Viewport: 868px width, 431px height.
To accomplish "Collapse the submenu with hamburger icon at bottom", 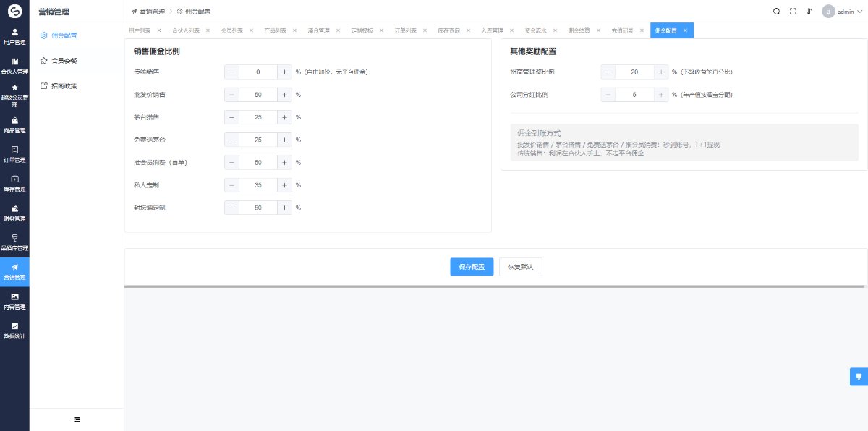I will tap(77, 419).
